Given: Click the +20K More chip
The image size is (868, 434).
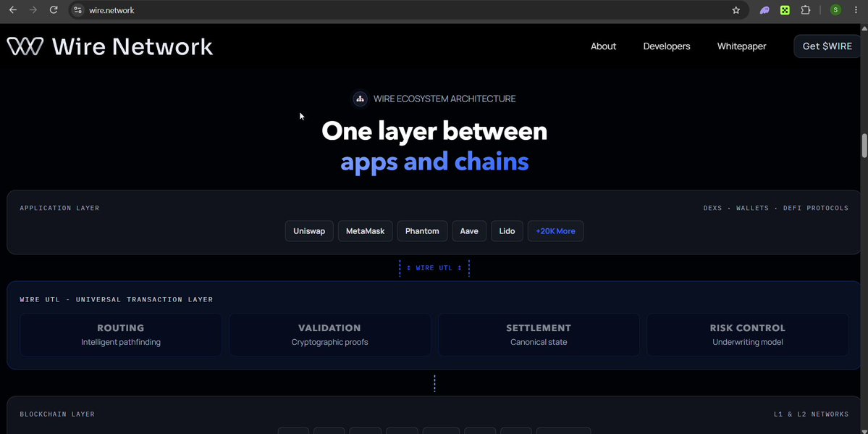Looking at the screenshot, I should (555, 231).
